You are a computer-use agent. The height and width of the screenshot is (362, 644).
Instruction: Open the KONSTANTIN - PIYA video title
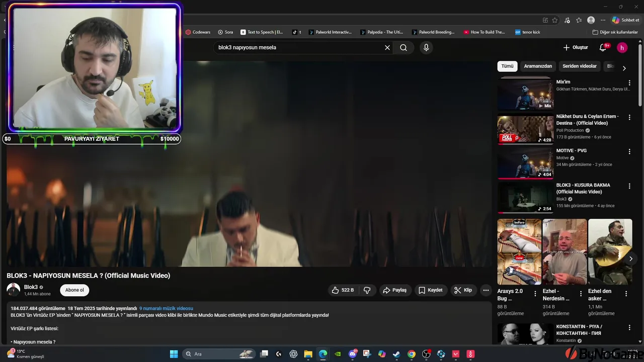pos(580,330)
